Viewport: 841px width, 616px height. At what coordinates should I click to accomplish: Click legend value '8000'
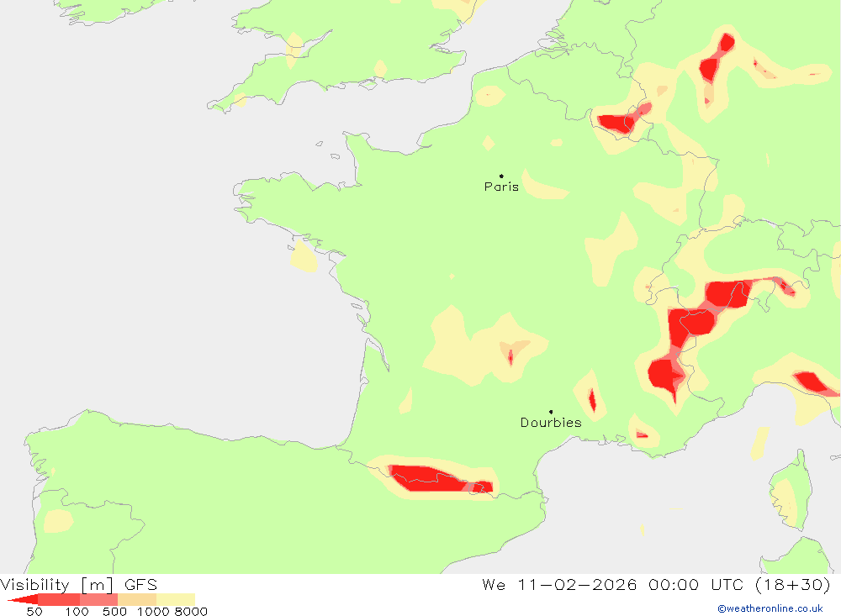click(x=191, y=612)
